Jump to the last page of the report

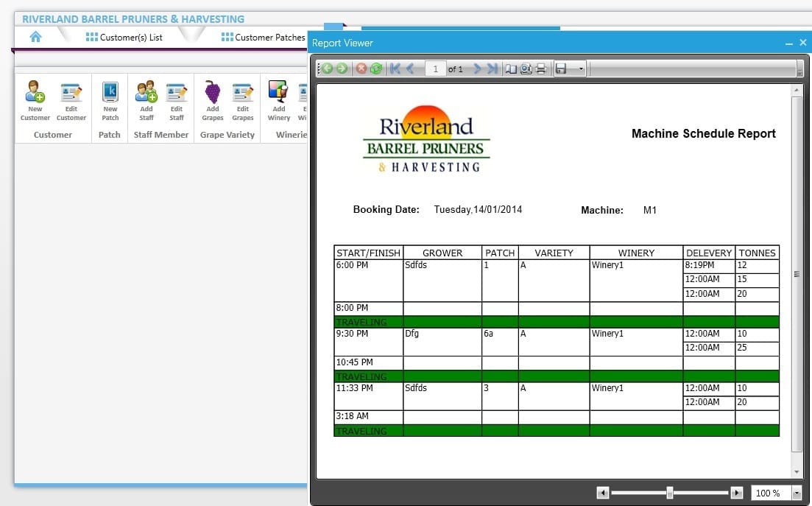493,68
